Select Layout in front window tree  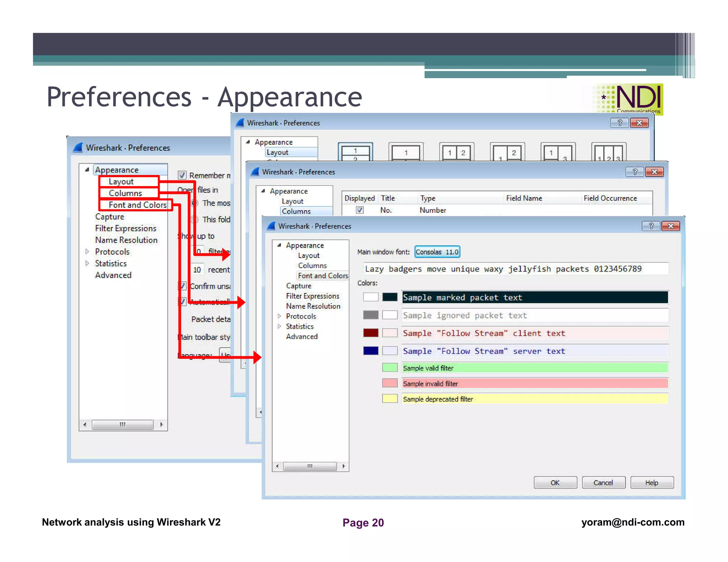[x=309, y=255]
